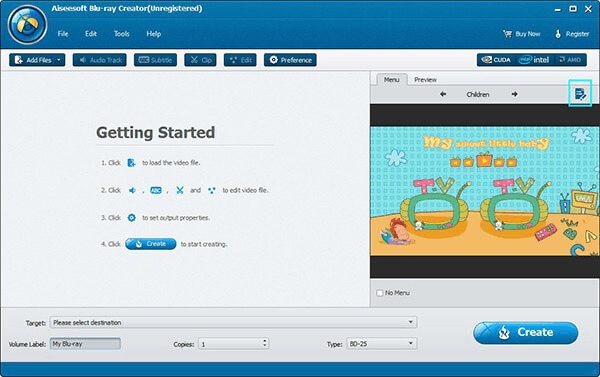Toggle Intel acceleration icon
Screen dimensions: 600x377
pyautogui.click(x=534, y=60)
